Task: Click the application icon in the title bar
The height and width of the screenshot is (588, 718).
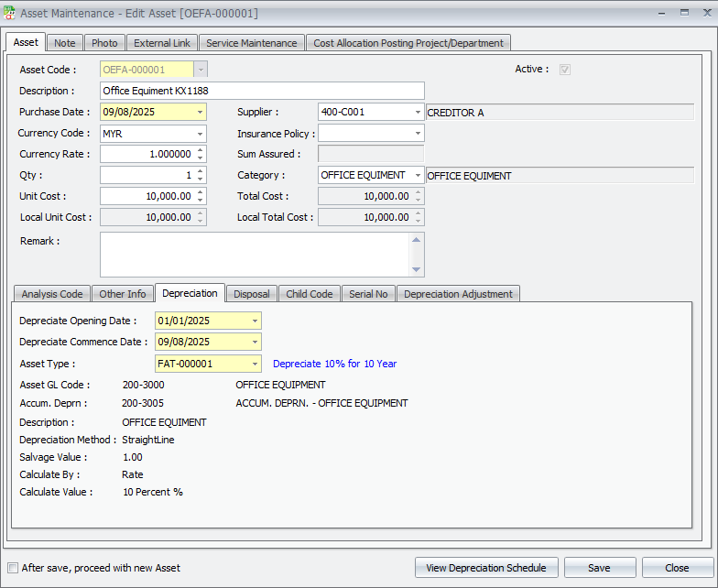Action: pyautogui.click(x=9, y=13)
